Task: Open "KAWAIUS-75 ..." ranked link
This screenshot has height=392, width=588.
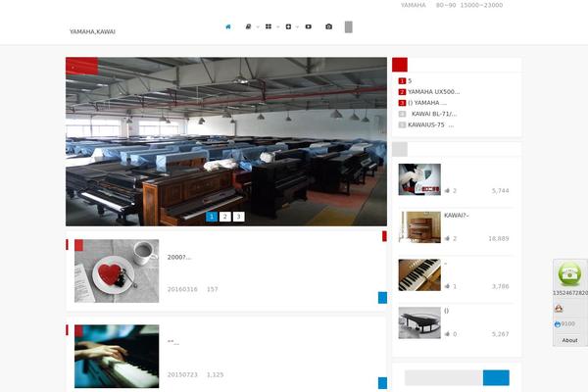Action: (430, 124)
